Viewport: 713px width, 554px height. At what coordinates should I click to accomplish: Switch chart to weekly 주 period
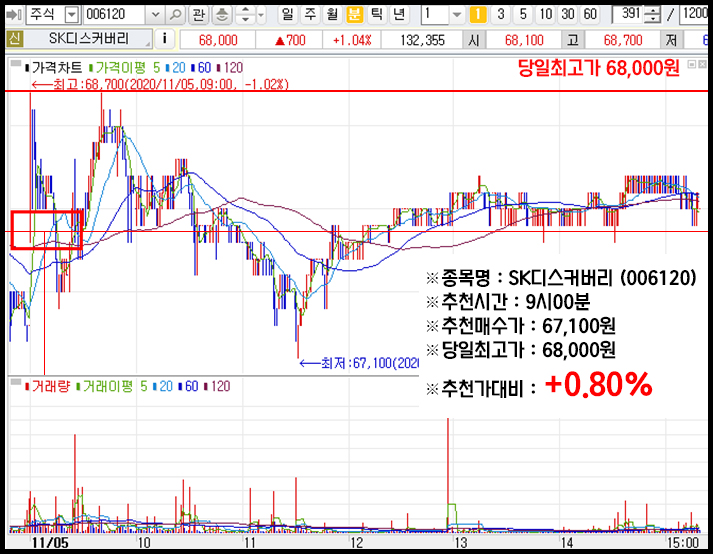[310, 15]
